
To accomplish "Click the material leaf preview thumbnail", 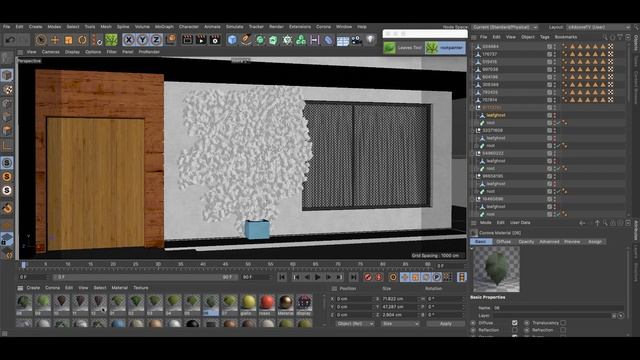I will pos(496,269).
